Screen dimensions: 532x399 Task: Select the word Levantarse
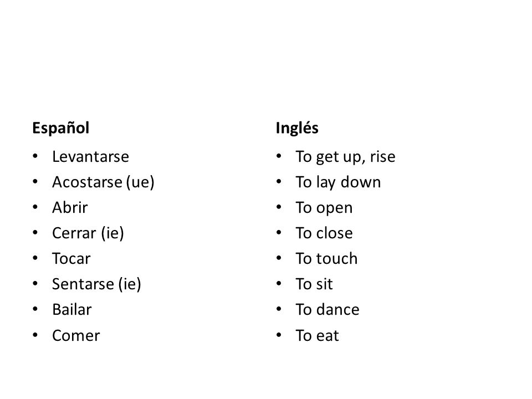[90, 157]
